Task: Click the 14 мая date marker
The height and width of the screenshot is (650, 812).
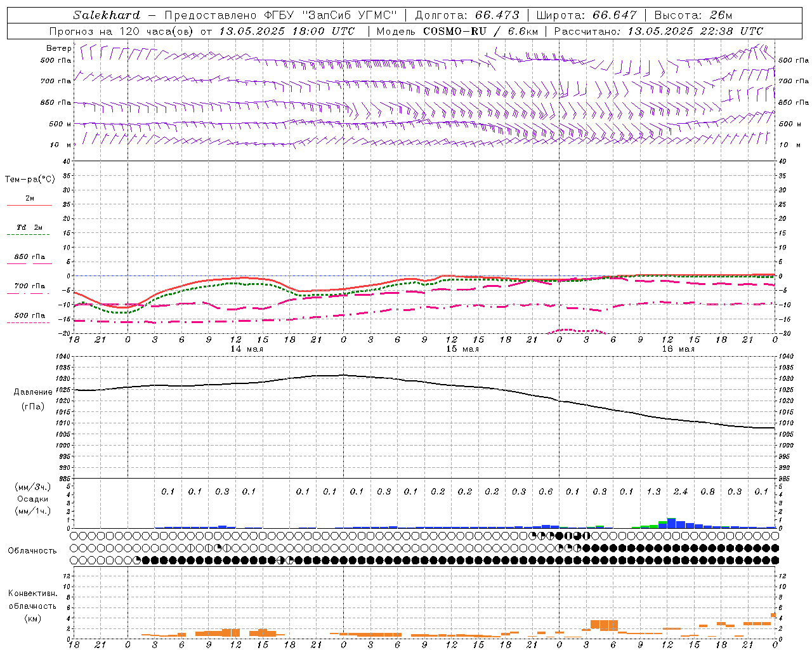Action: coord(246,349)
